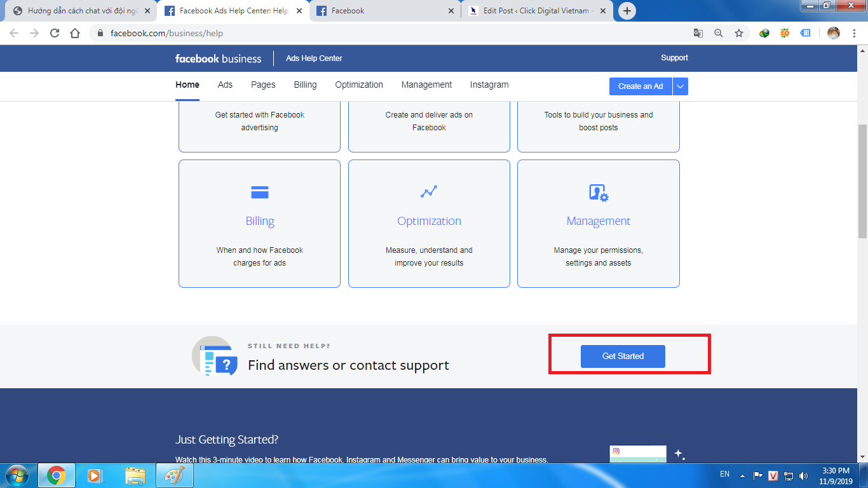Screen dimensions: 868x488
Task: Click the EN language indicator
Action: tap(724, 474)
